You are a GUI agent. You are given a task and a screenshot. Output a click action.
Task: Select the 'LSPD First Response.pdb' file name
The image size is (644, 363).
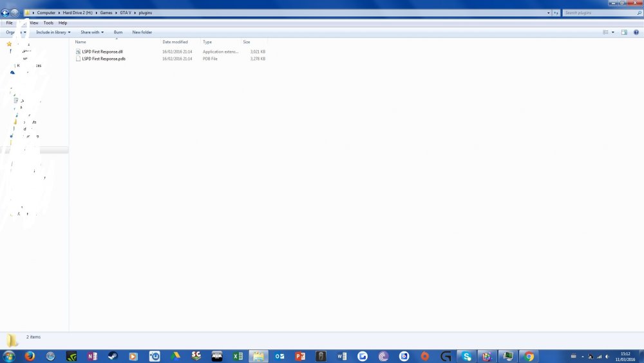coord(104,59)
